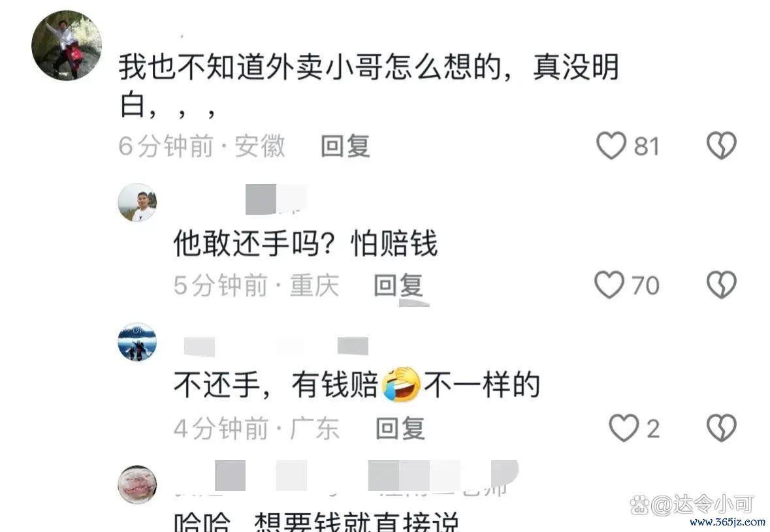The width and height of the screenshot is (770, 532).
Task: Reply to the comment from Anhui
Action: coord(345,146)
